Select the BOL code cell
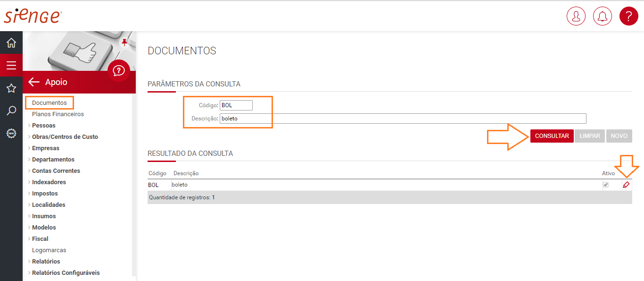 [x=153, y=185]
